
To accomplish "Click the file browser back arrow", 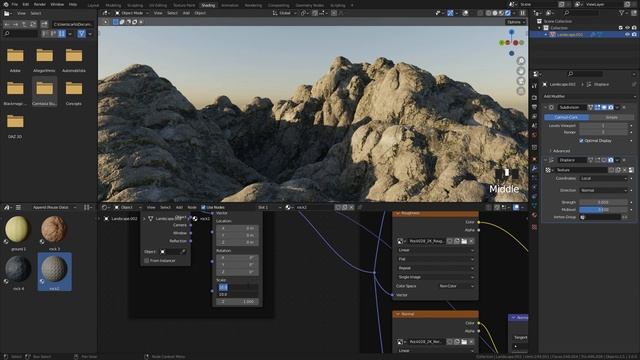I will click(x=7, y=24).
